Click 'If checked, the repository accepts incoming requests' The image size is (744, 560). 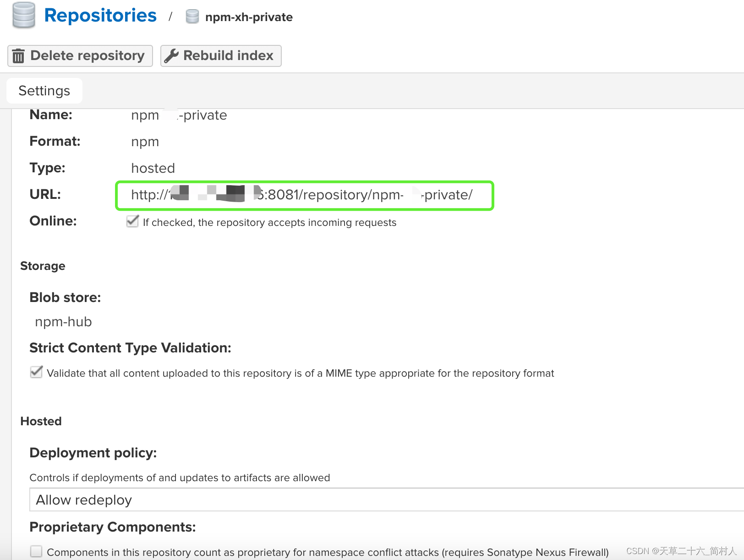pyautogui.click(x=270, y=223)
